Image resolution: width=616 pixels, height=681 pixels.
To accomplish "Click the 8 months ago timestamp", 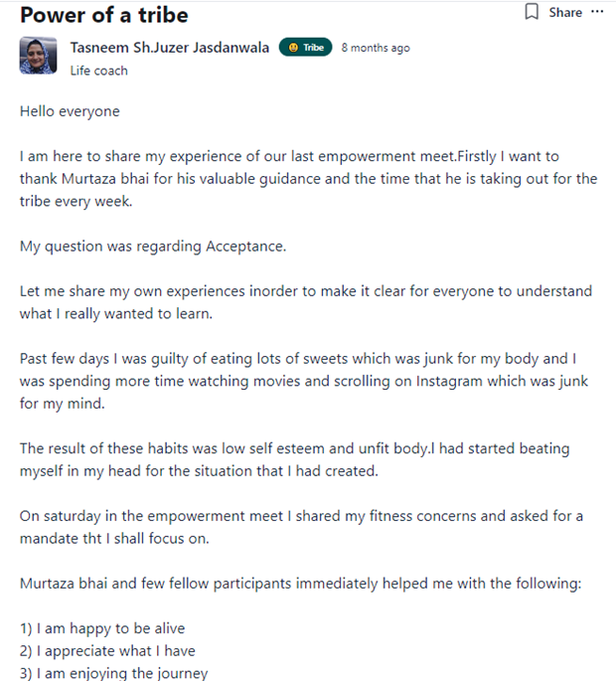I will coord(376,48).
